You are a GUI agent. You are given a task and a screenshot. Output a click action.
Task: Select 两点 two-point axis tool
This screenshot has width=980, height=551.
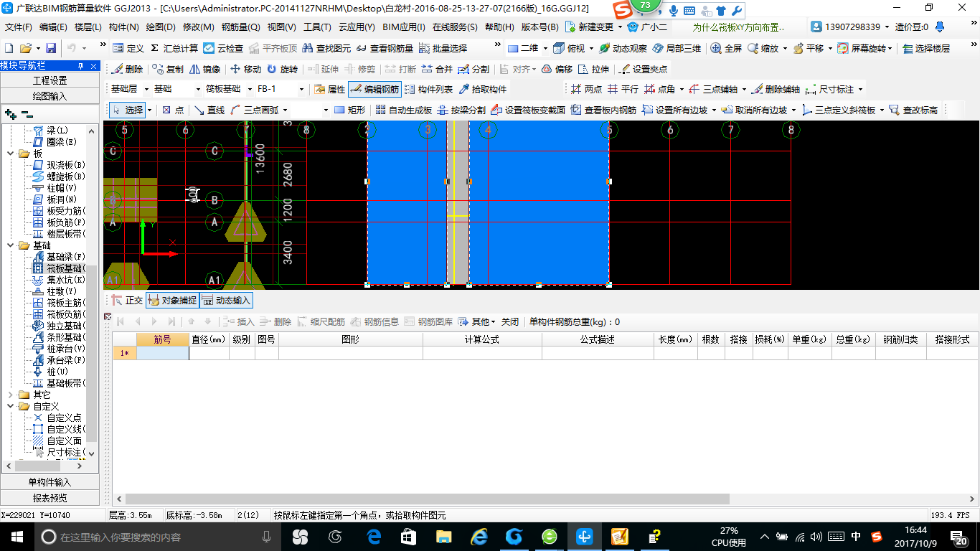point(586,90)
